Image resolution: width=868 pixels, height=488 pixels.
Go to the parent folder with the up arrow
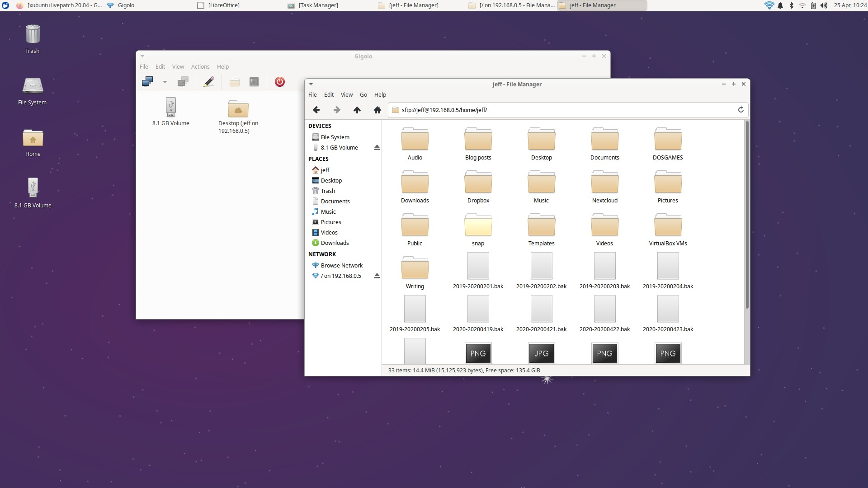[357, 110]
